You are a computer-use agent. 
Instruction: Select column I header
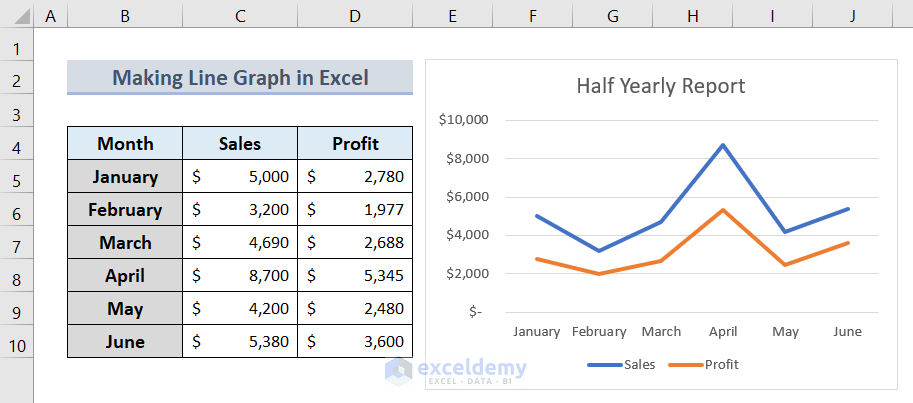[772, 17]
